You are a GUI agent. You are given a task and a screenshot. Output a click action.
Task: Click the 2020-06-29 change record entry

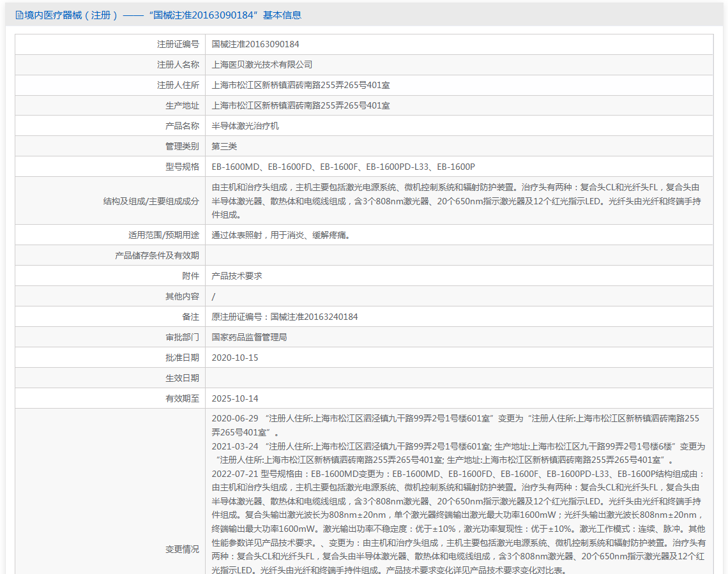pyautogui.click(x=455, y=425)
